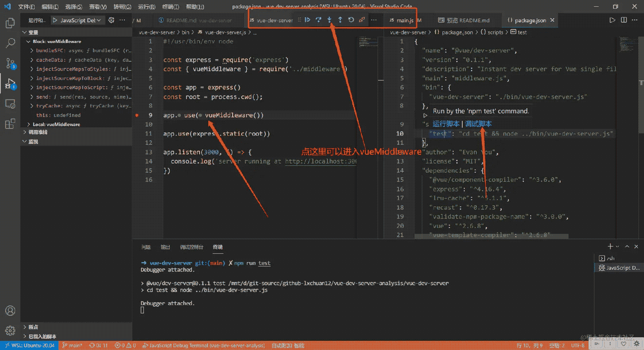Viewport: 644px width, 350px height.
Task: Open the Accounts menu in activity bar
Action: click(x=10, y=310)
